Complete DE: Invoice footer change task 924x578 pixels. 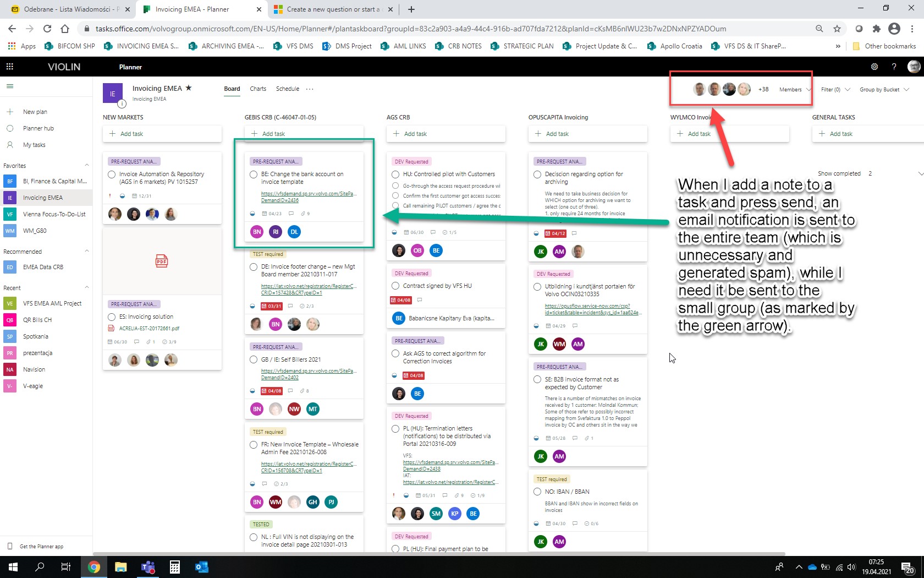(x=254, y=267)
